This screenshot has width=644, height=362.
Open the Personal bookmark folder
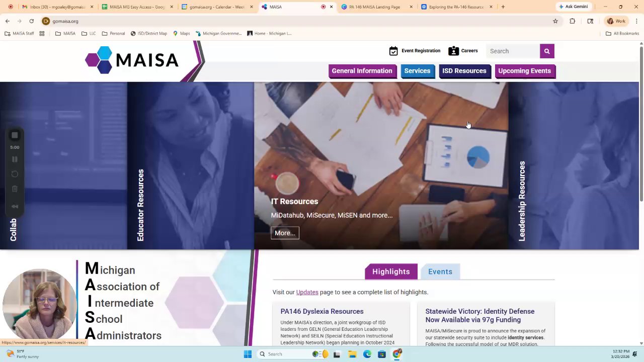(x=113, y=33)
